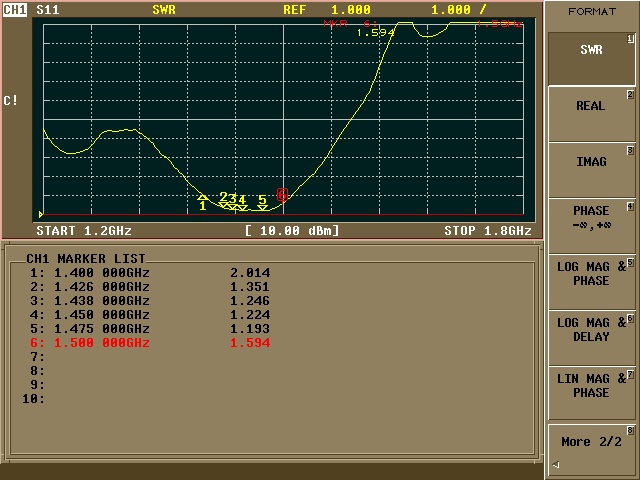Click marker value 1.351
Screen dimensions: 640x480
[x=250, y=287]
